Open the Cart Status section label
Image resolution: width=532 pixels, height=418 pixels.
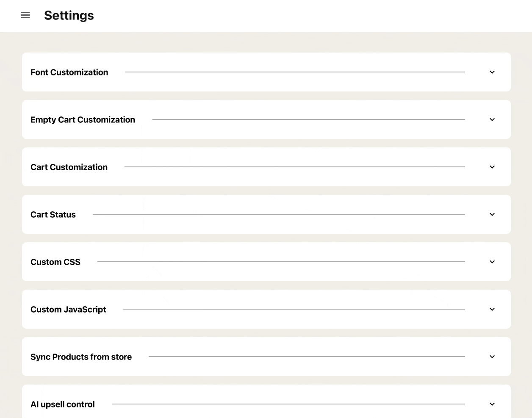pyautogui.click(x=53, y=215)
